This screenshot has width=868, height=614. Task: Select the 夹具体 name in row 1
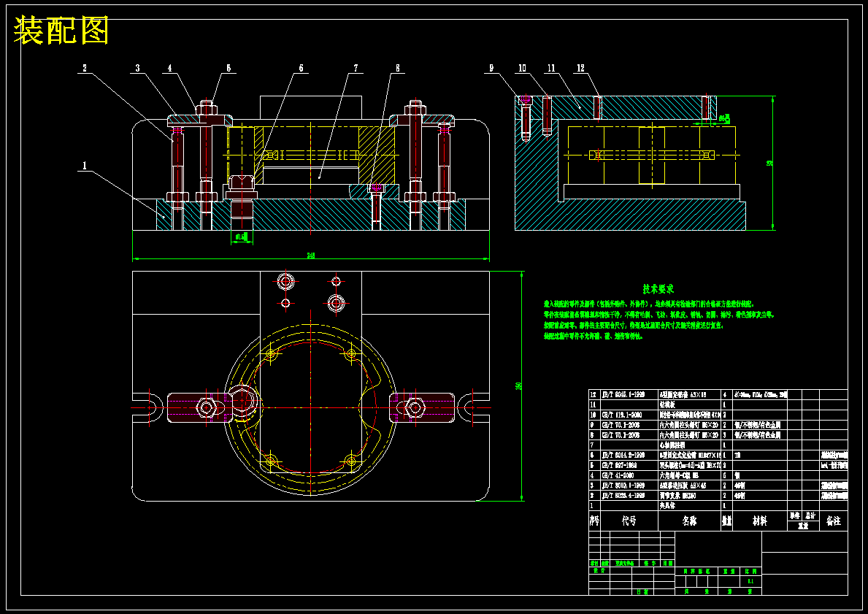coord(669,506)
